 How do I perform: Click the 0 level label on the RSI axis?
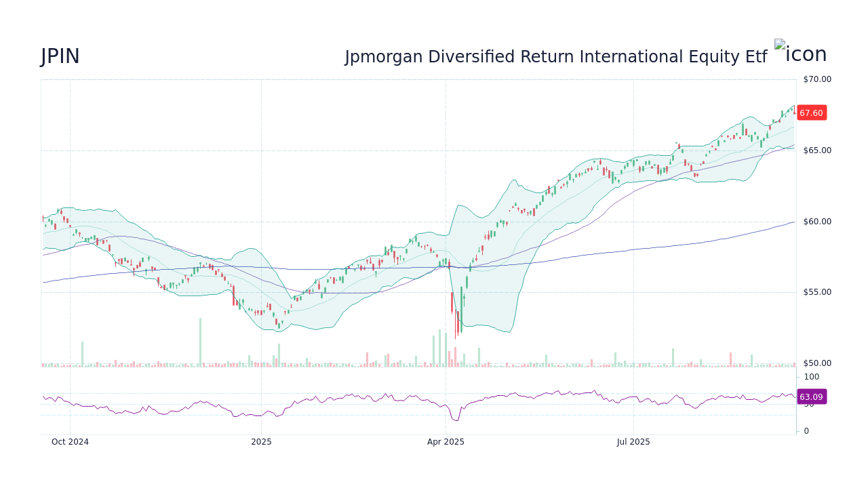(x=806, y=431)
